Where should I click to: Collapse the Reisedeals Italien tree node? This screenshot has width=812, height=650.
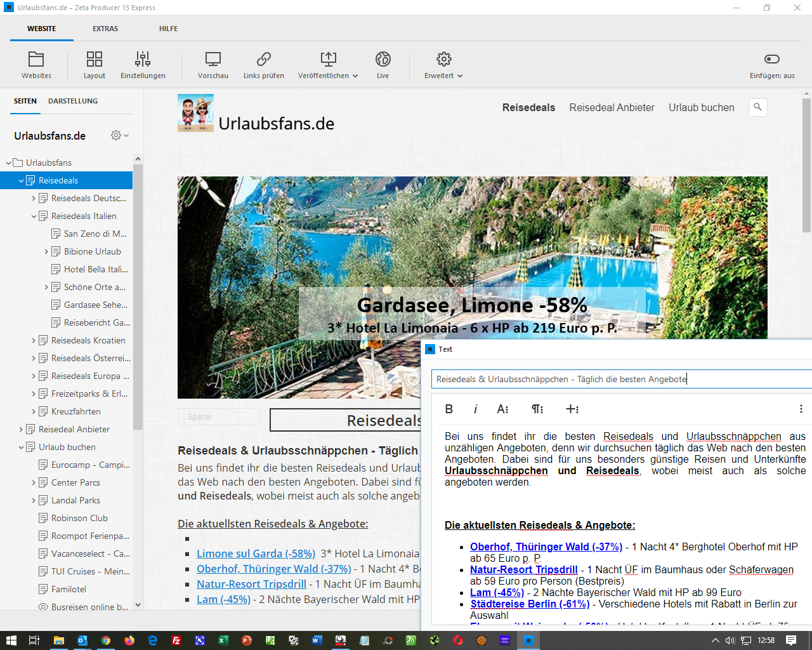click(34, 216)
